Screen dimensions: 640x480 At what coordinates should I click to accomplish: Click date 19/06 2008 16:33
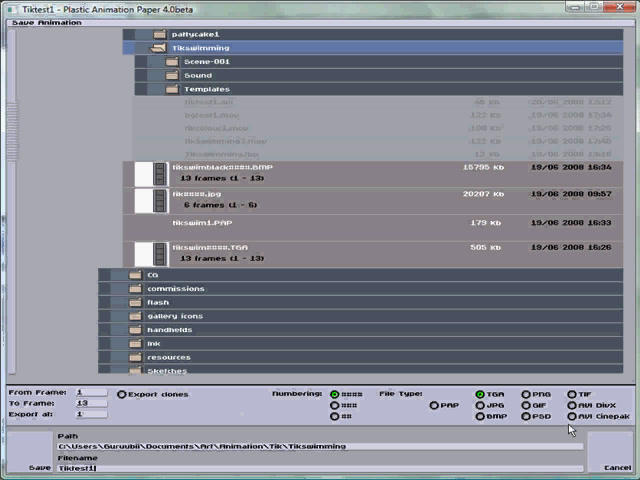tap(571, 223)
